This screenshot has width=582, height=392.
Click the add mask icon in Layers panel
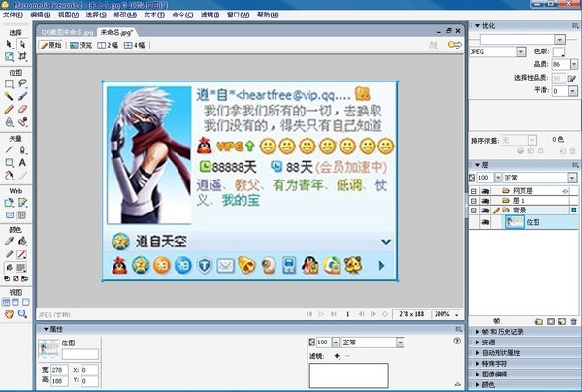551,321
